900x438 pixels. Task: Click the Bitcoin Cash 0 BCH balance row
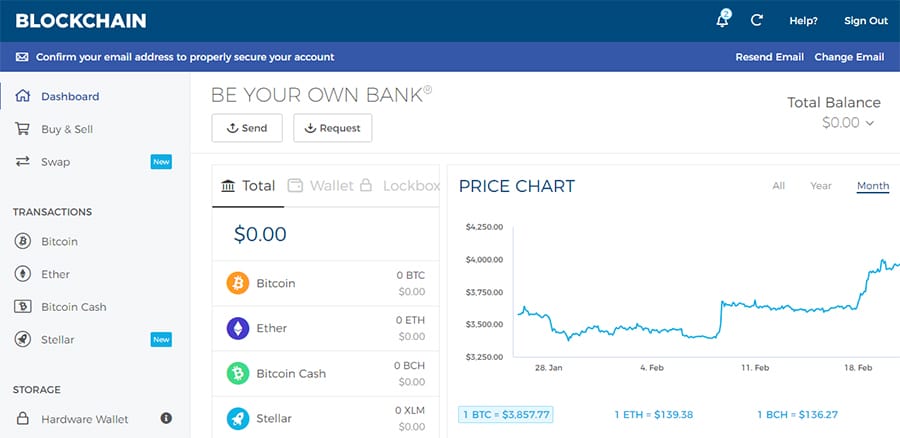click(325, 373)
